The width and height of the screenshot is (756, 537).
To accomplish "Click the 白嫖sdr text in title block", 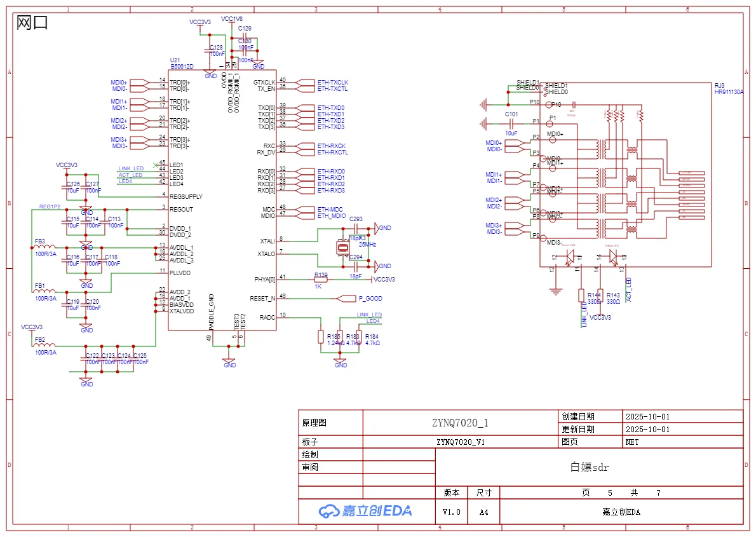I will [x=589, y=467].
